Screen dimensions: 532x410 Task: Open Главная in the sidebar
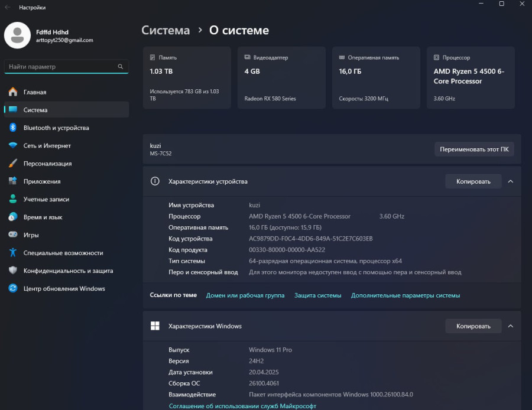[x=66, y=92]
